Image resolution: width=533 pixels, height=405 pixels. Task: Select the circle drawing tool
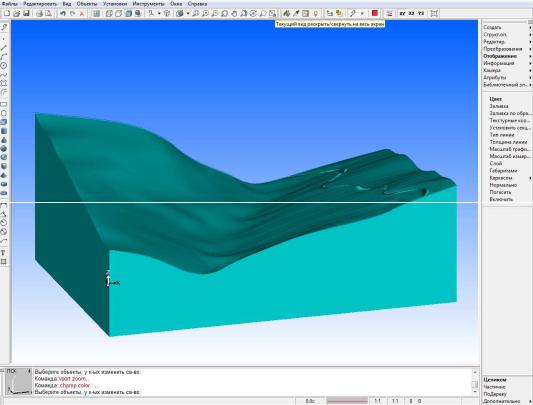click(x=4, y=65)
